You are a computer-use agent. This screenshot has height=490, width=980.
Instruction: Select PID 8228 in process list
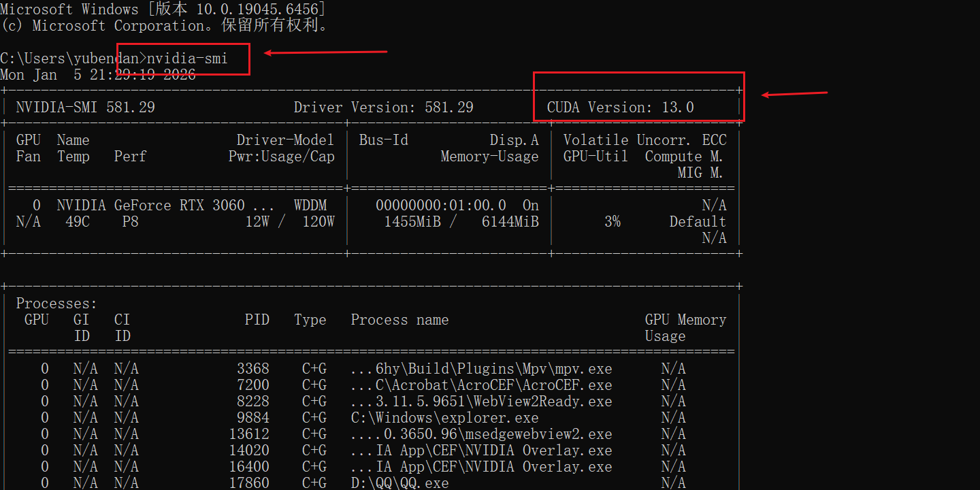tap(252, 402)
